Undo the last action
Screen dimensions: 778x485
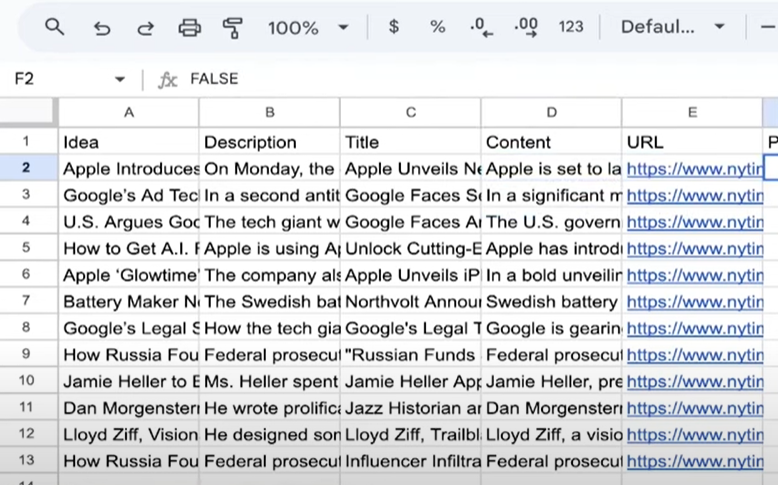(x=101, y=27)
